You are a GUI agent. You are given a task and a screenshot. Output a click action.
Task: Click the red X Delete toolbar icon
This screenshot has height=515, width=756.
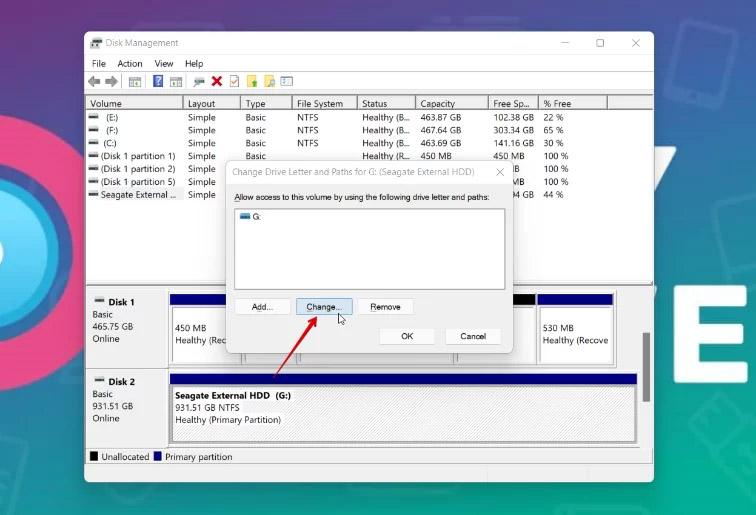217,81
